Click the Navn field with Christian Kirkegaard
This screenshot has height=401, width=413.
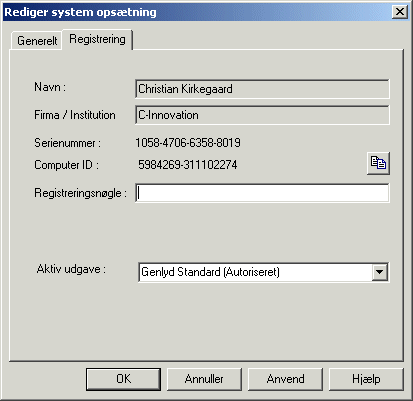262,89
